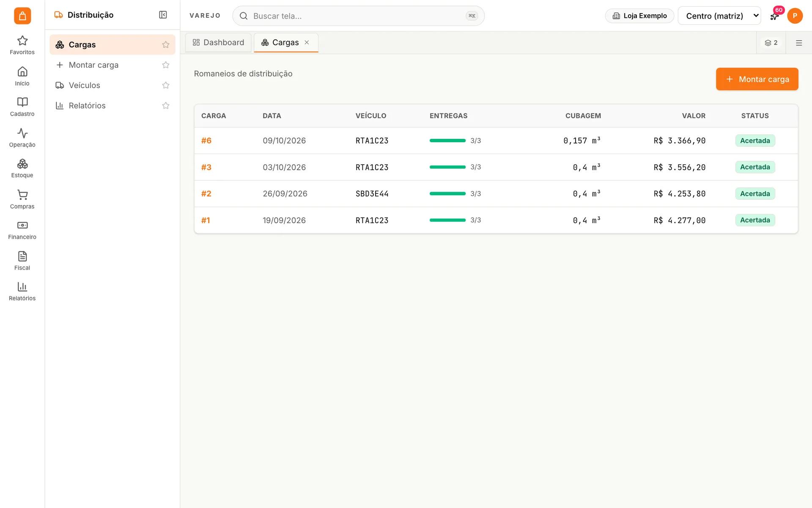Open Relatórios in the Distribuição menu
Viewport: 812px width, 508px height.
tap(87, 105)
